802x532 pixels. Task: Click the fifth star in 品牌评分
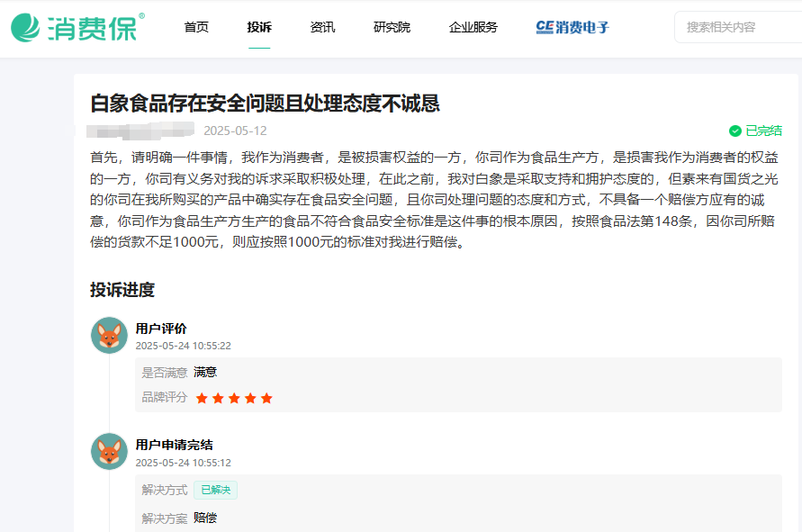(266, 398)
